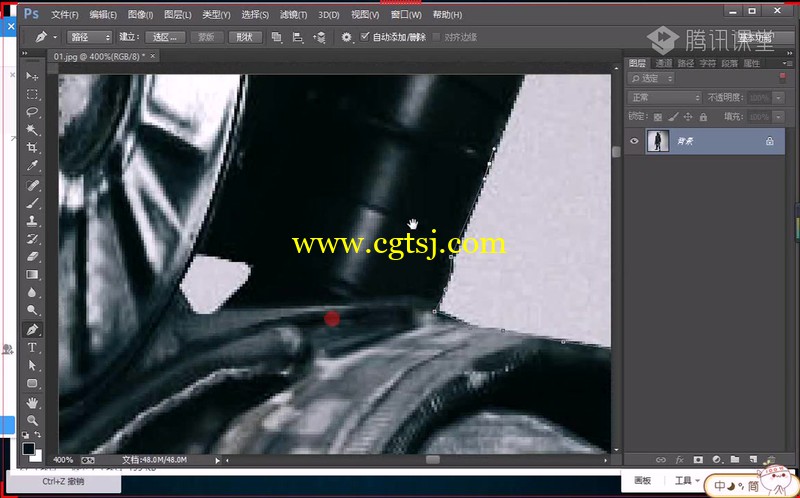Viewport: 800px width, 498px height.
Task: Switch to the 通道 tab
Action: point(664,63)
